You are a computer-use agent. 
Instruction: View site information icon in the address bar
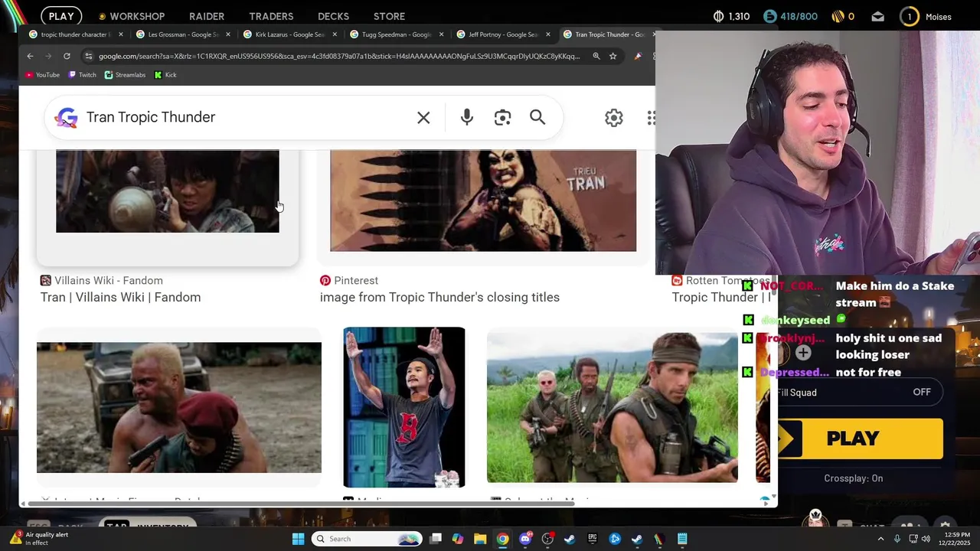[89, 56]
